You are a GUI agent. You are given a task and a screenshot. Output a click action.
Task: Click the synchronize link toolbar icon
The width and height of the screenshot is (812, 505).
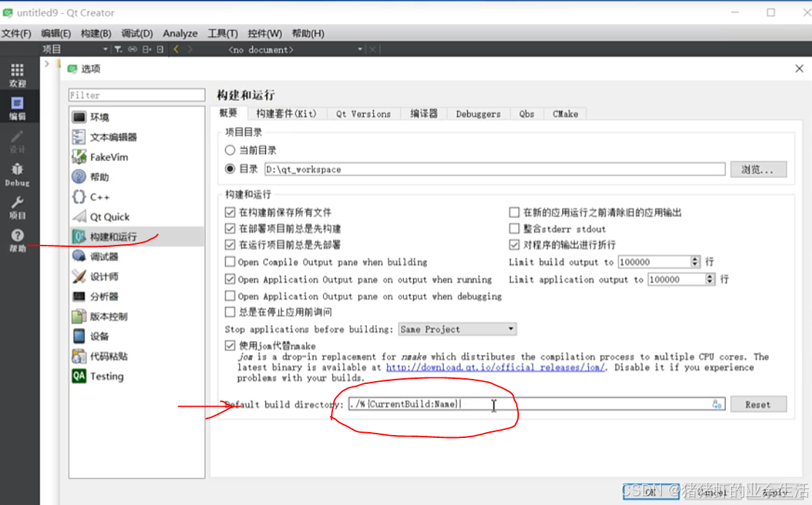point(133,50)
